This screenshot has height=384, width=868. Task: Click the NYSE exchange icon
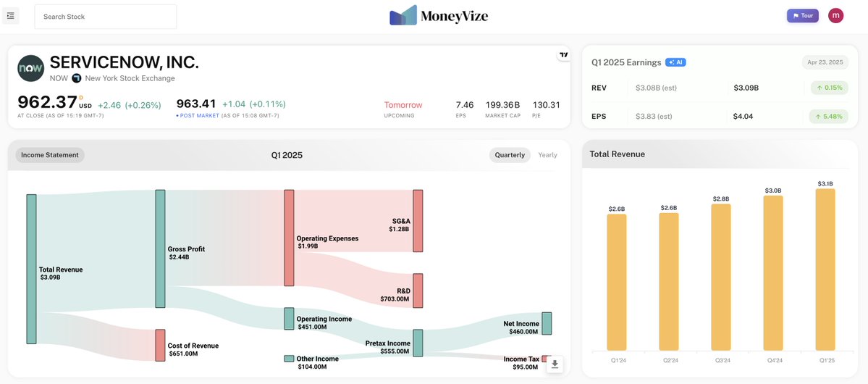(x=77, y=78)
